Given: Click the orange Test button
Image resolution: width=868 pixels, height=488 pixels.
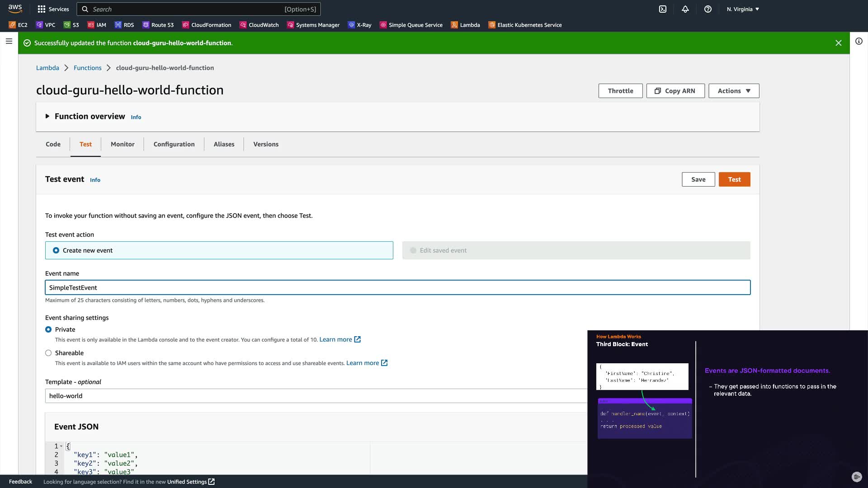Looking at the screenshot, I should click(734, 179).
